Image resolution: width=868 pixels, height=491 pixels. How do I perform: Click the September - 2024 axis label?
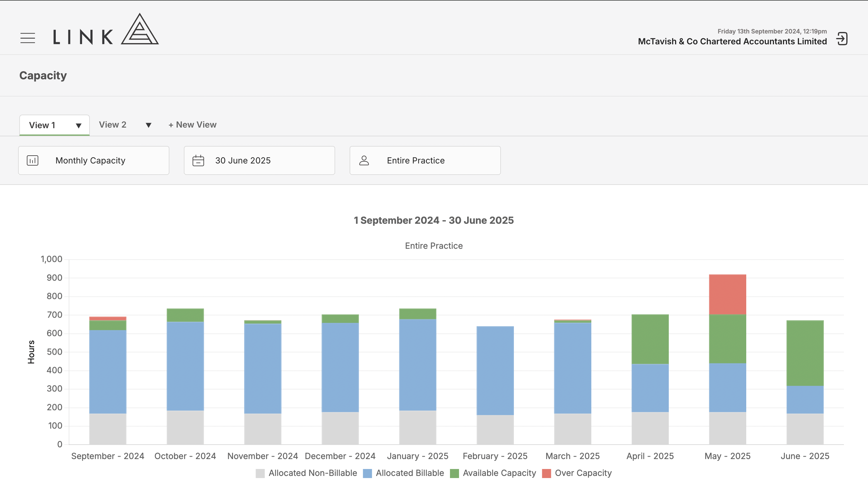(x=108, y=456)
